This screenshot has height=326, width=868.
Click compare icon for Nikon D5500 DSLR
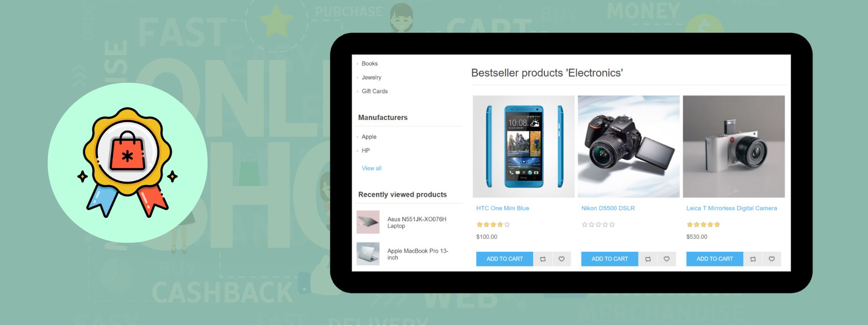648,259
